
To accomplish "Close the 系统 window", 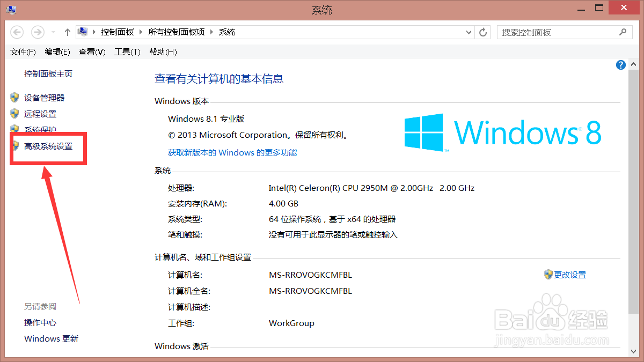I will (624, 7).
